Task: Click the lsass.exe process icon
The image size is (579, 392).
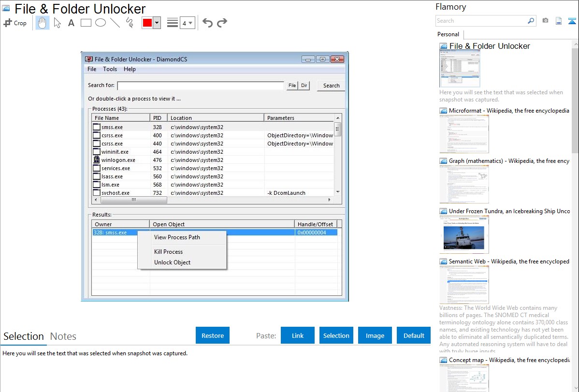Action: (x=96, y=176)
